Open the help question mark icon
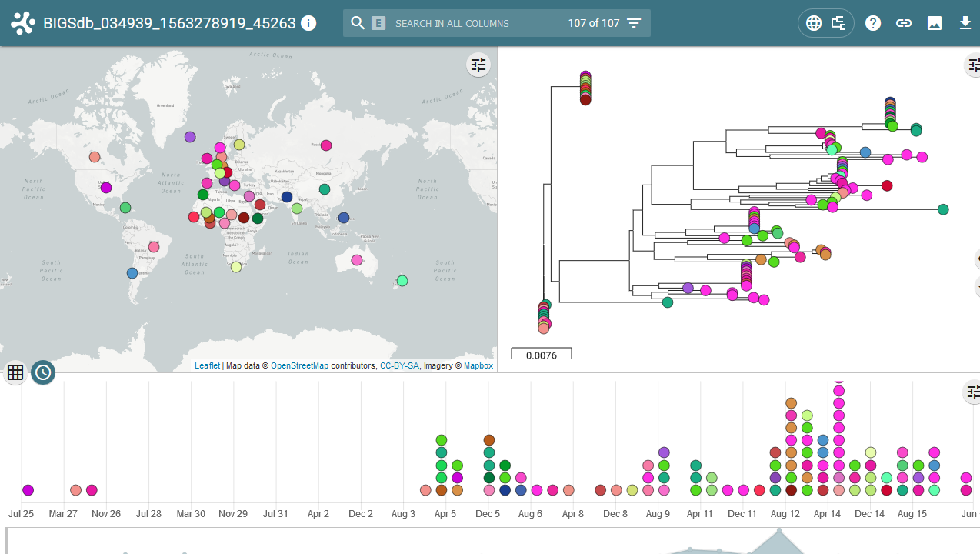The image size is (980, 554). tap(873, 23)
